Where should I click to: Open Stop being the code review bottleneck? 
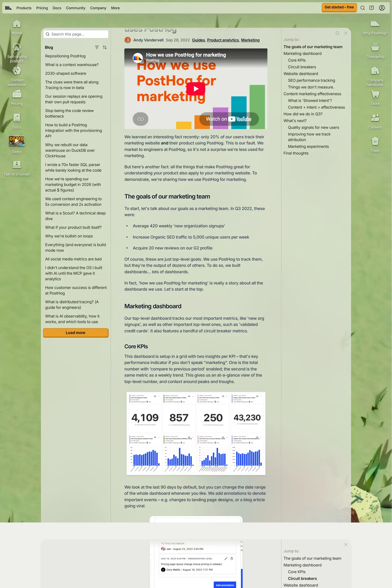[x=69, y=113]
